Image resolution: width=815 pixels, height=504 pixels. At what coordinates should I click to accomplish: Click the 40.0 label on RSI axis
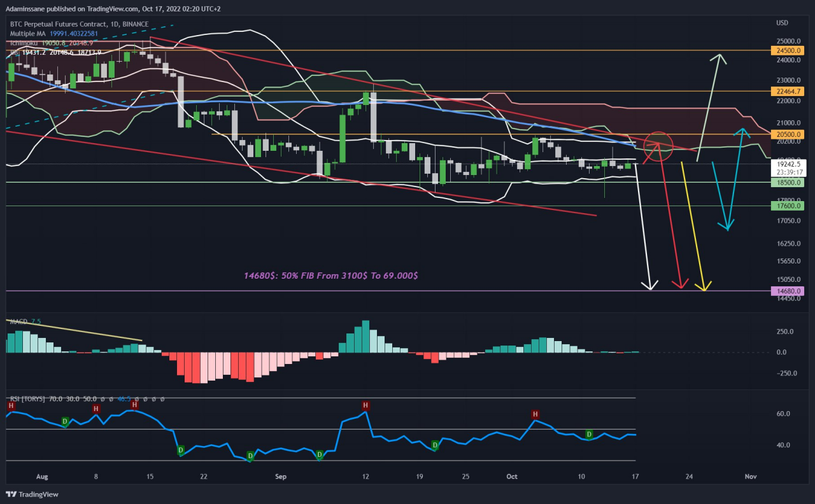click(783, 445)
